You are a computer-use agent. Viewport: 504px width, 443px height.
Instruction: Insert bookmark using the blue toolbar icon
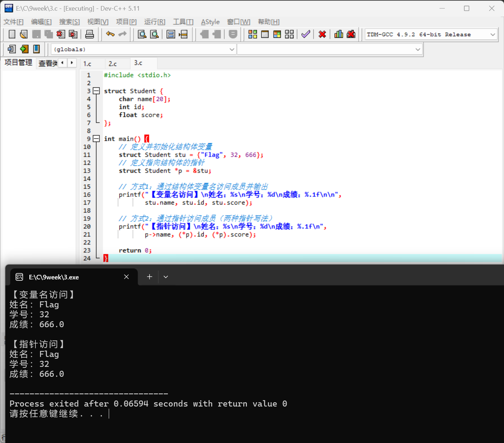36,49
